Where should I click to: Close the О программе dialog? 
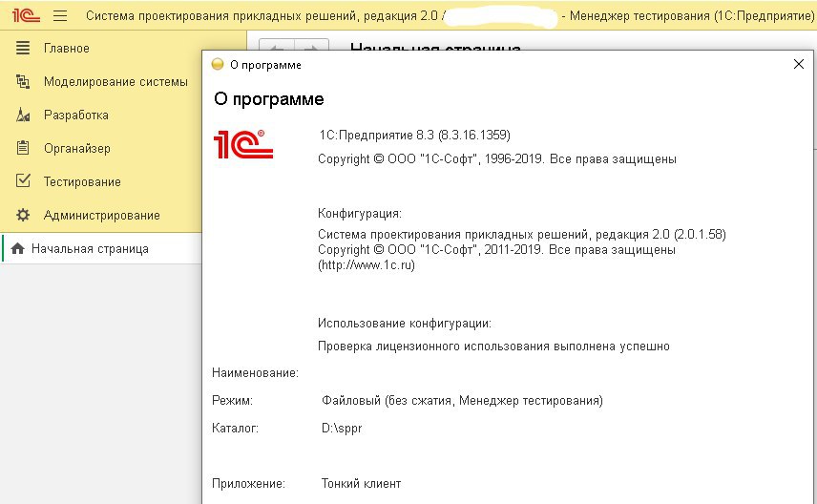tap(798, 64)
